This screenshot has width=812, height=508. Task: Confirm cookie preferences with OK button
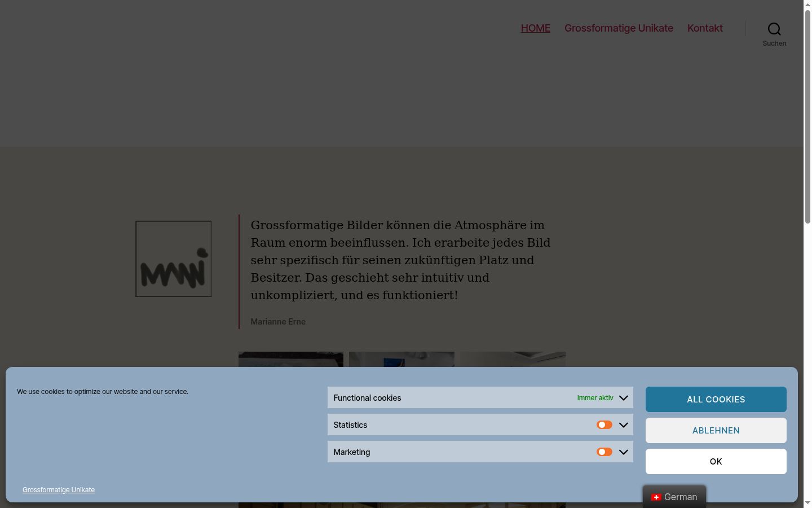click(716, 462)
